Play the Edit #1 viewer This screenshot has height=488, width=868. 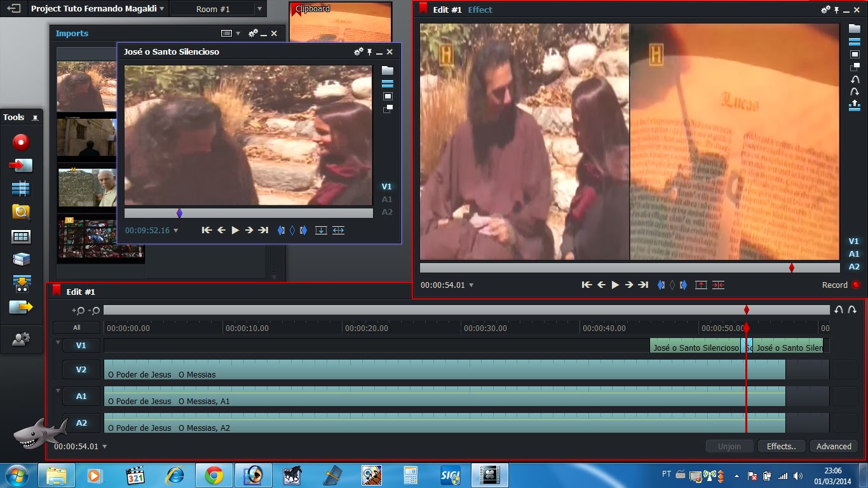[x=615, y=285]
